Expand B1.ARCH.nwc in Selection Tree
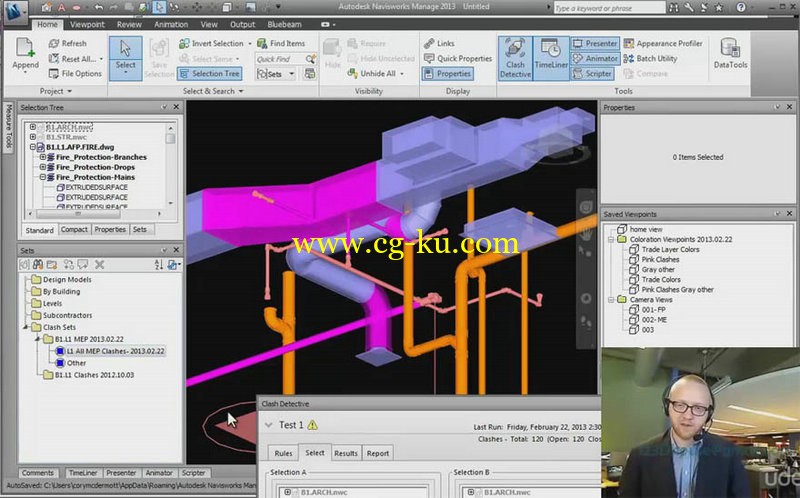The image size is (800, 498). 33,127
